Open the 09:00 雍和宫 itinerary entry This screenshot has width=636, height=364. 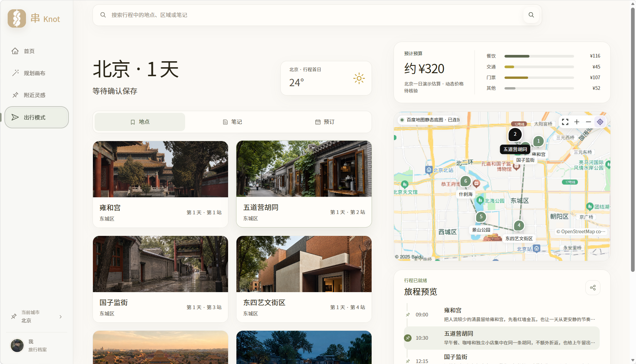pos(502,315)
